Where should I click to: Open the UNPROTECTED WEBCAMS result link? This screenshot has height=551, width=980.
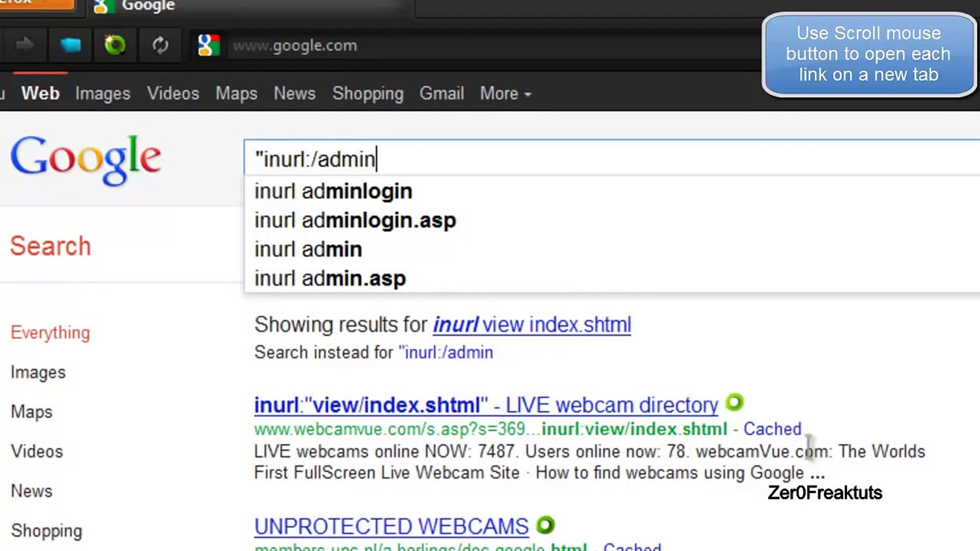391,526
